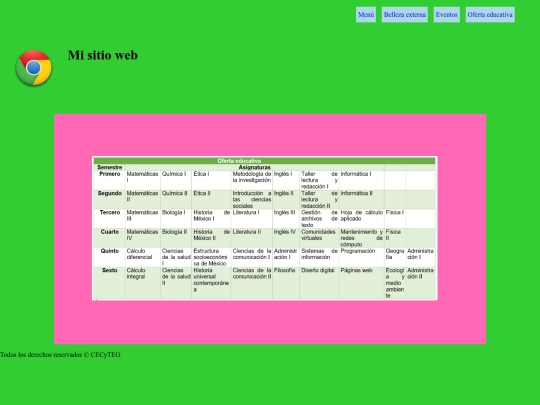Select the 'Primero' semester row label
The width and height of the screenshot is (540, 405).
point(110,174)
